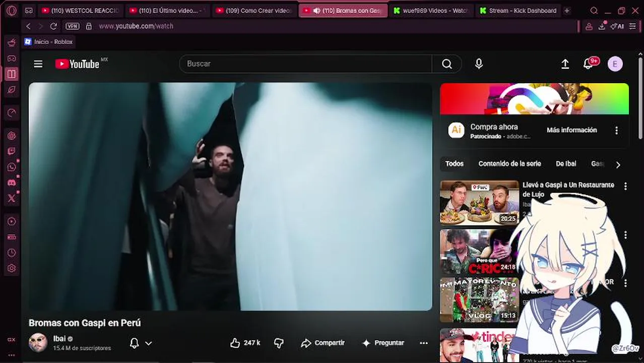Open the Ibai channel name link
Image resolution: width=644 pixels, height=363 pixels.
click(59, 339)
